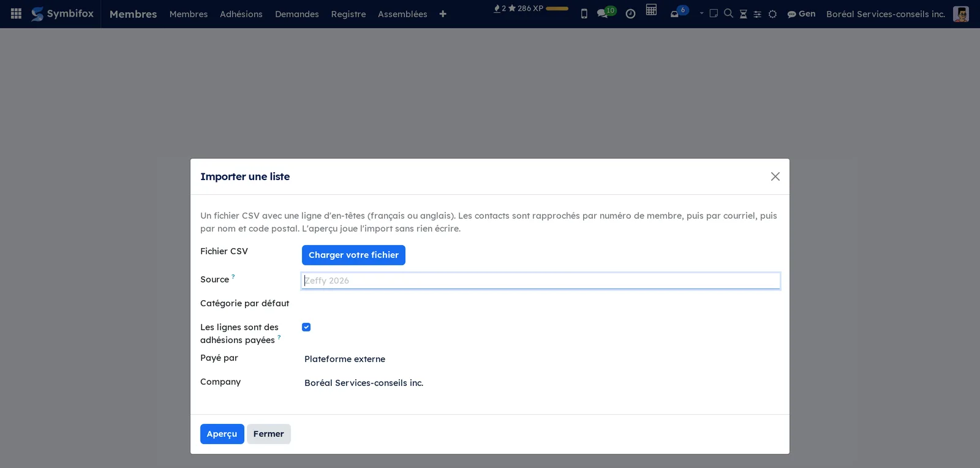Open the Payé par dropdown
Screen dimensions: 980x468
[x=541, y=359]
